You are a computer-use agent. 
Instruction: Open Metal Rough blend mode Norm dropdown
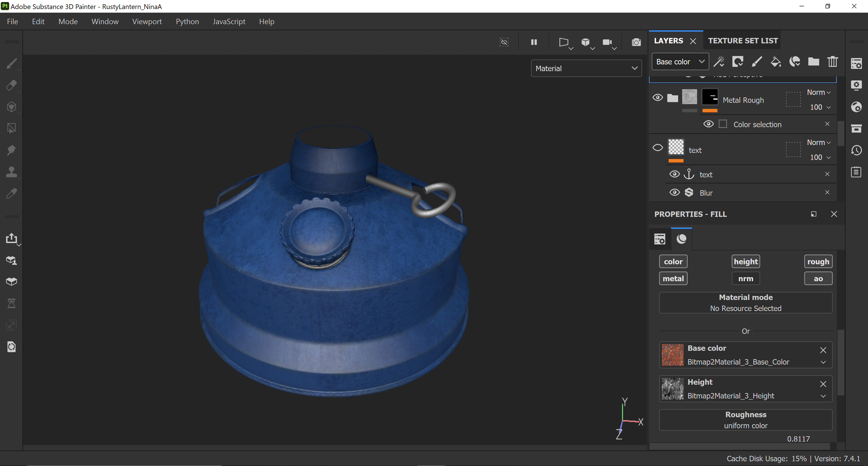point(818,92)
